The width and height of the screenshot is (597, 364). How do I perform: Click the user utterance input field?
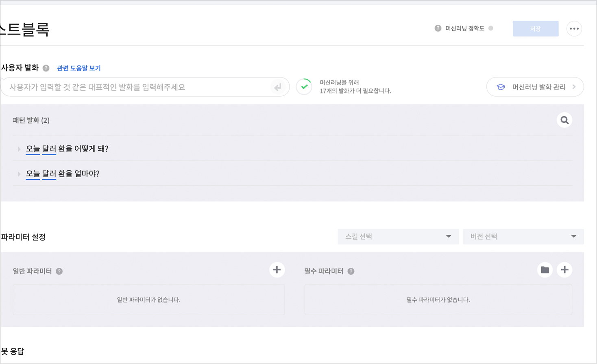tap(138, 87)
